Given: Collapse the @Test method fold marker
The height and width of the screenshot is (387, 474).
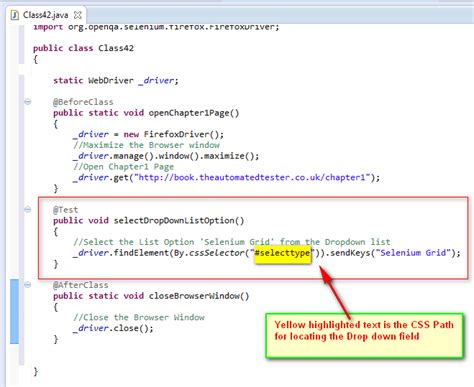Looking at the screenshot, I should tap(28, 210).
